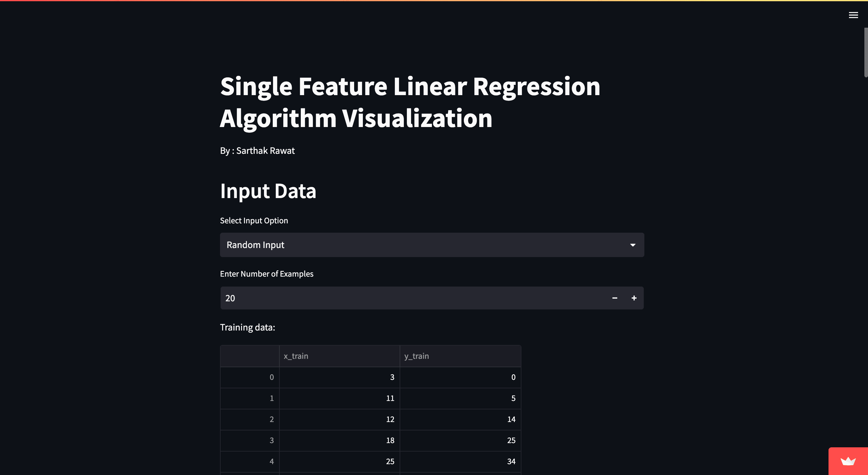Image resolution: width=868 pixels, height=475 pixels.
Task: Open the hamburger main menu
Action: (853, 15)
